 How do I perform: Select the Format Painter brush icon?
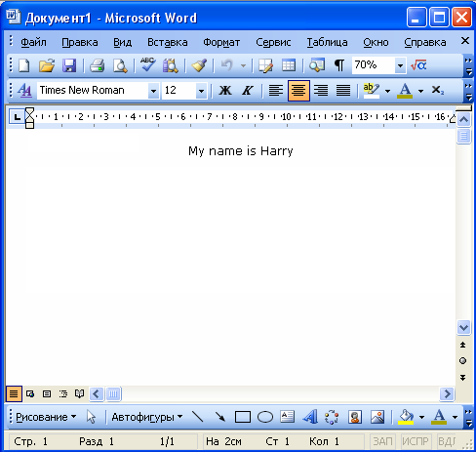pos(199,65)
